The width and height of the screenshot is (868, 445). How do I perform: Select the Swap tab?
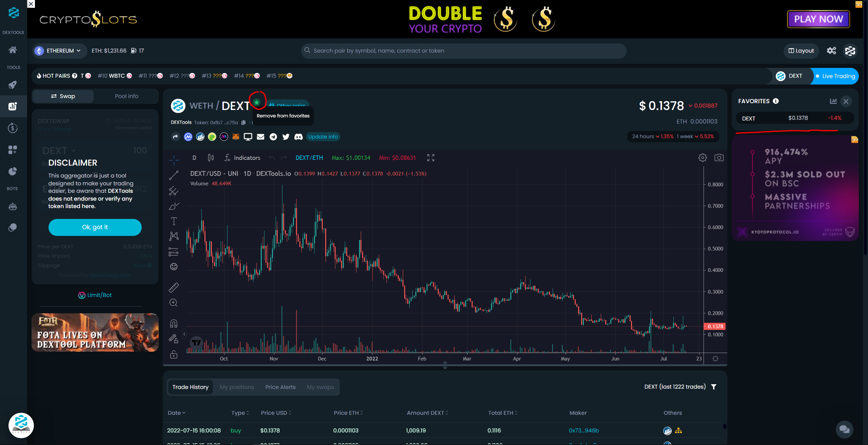click(x=63, y=96)
